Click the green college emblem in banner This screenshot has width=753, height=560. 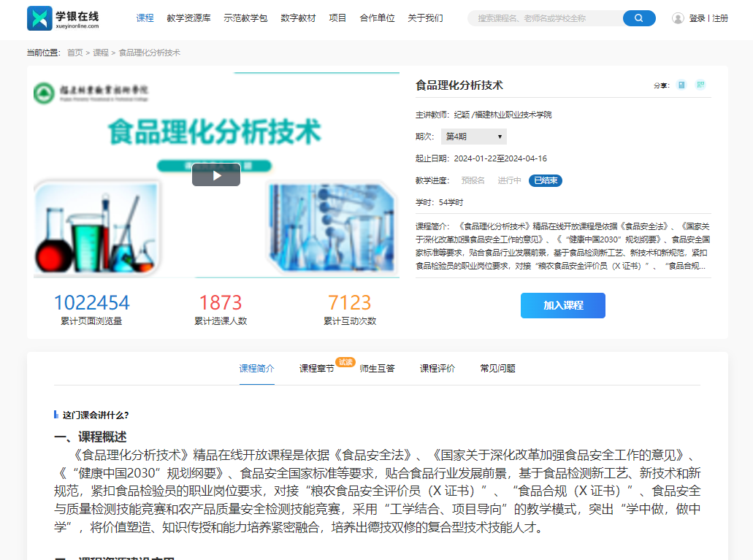pyautogui.click(x=44, y=93)
